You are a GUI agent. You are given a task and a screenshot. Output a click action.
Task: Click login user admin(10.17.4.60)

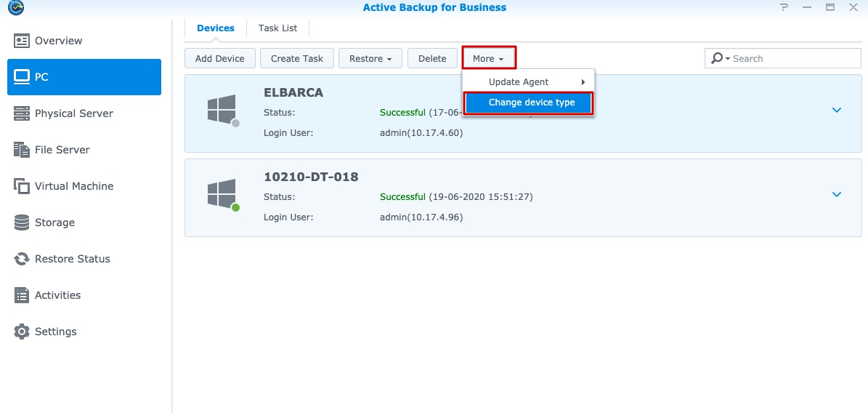coord(421,133)
